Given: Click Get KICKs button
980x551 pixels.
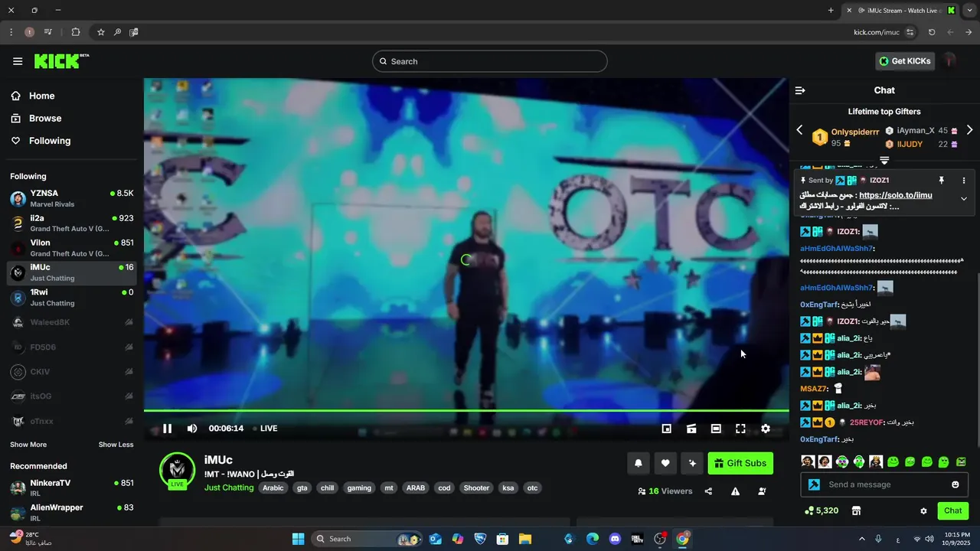Looking at the screenshot, I should 905,61.
